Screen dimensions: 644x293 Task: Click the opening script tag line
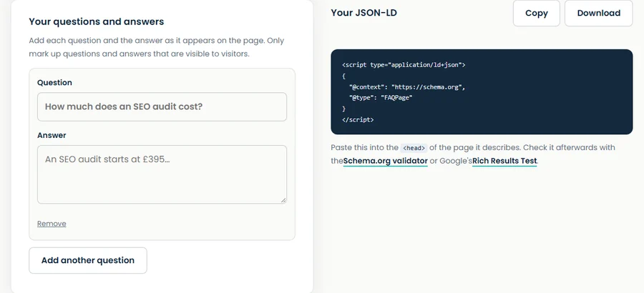(404, 65)
